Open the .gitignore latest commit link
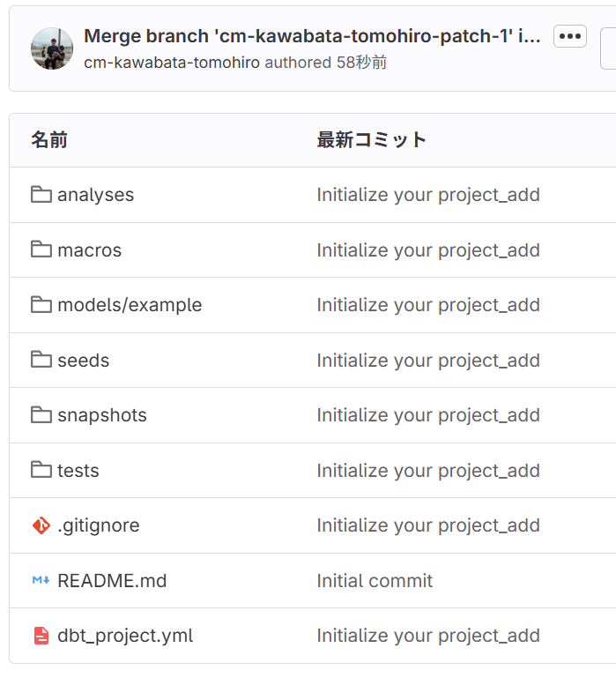 pyautogui.click(x=428, y=525)
